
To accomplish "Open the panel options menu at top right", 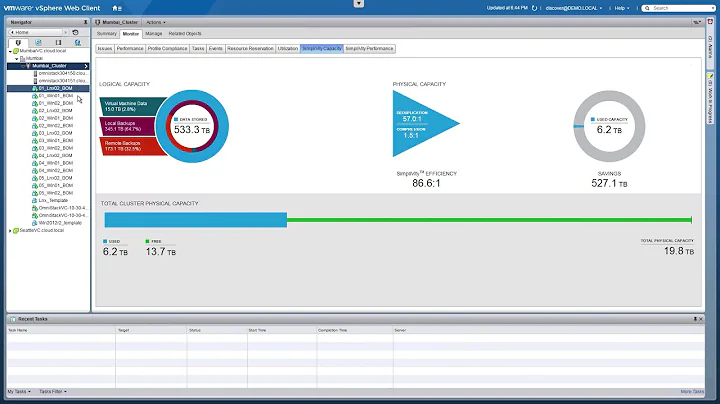I will coord(697,22).
